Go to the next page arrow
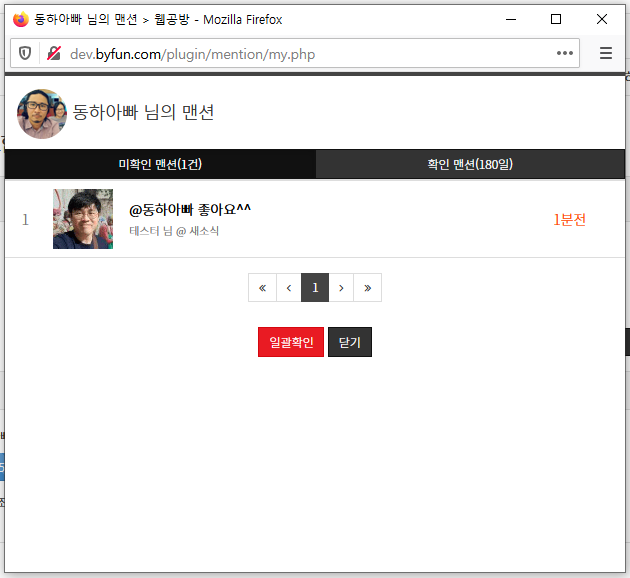The width and height of the screenshot is (630, 578). click(x=341, y=288)
